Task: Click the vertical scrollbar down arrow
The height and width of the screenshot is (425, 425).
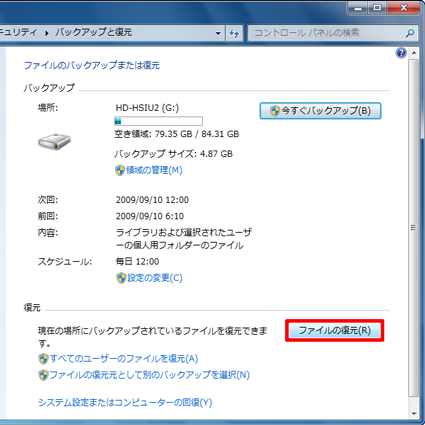Action: [x=414, y=414]
